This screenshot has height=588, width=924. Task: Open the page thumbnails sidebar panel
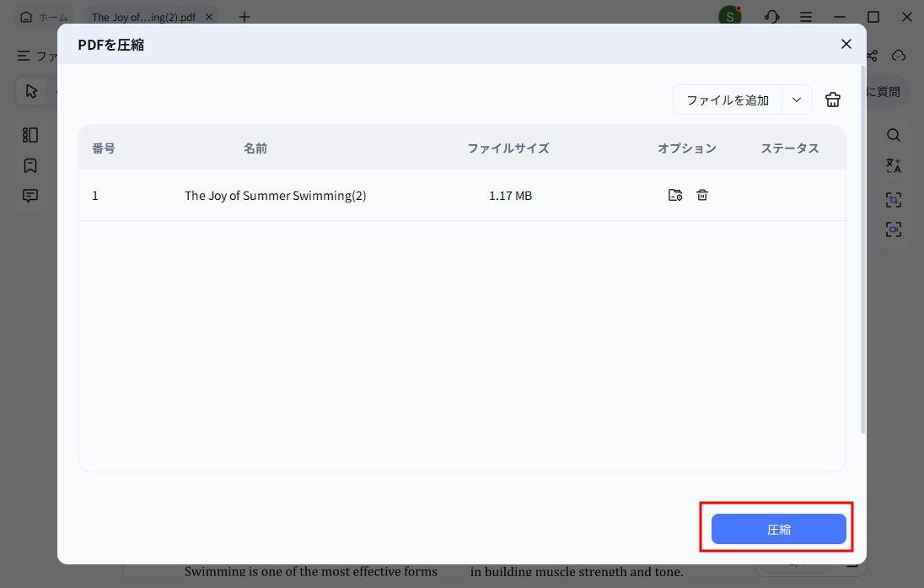coord(30,135)
